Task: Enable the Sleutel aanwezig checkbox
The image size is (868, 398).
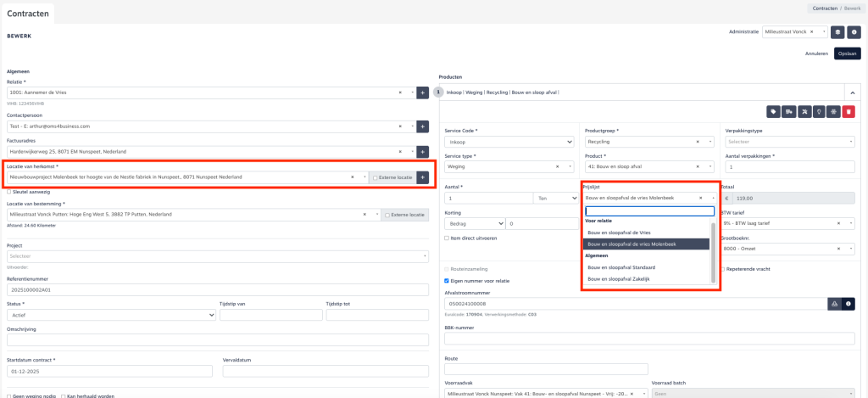Action: [x=9, y=192]
